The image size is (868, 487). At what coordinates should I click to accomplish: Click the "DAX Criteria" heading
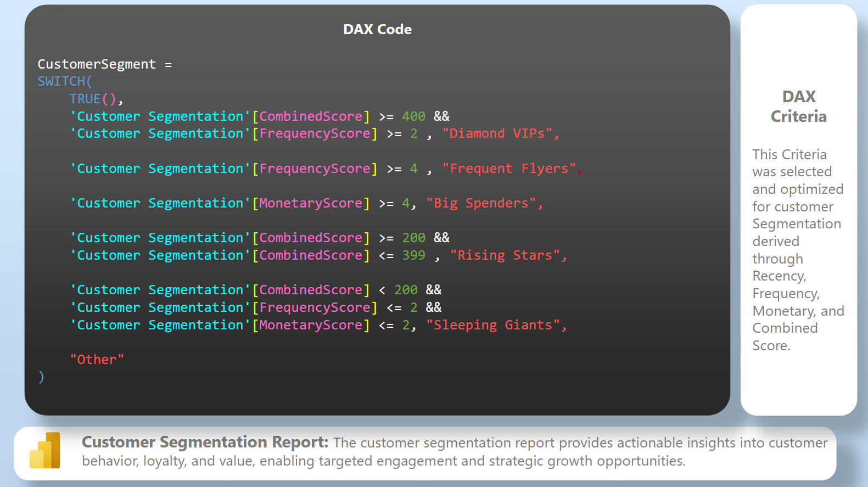point(798,107)
